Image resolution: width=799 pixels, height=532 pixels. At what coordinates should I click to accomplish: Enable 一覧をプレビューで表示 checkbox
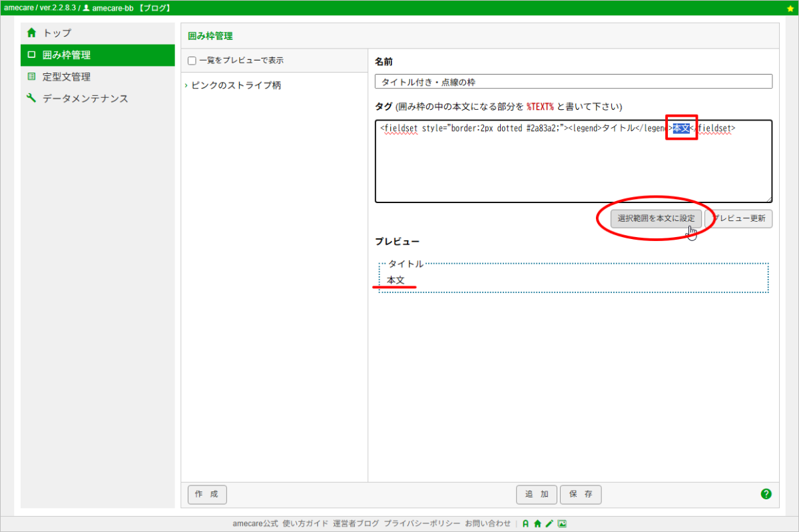(192, 61)
